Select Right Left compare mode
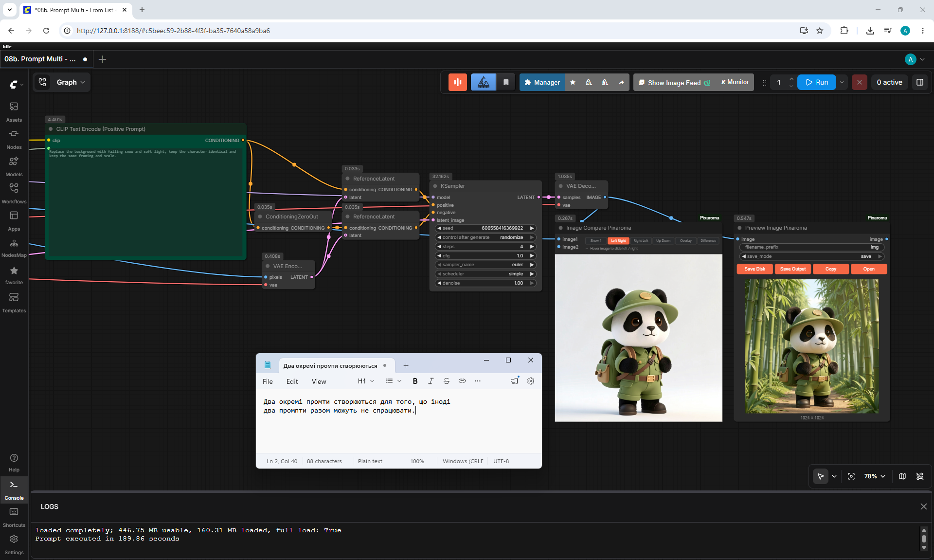This screenshot has width=934, height=560. (641, 241)
